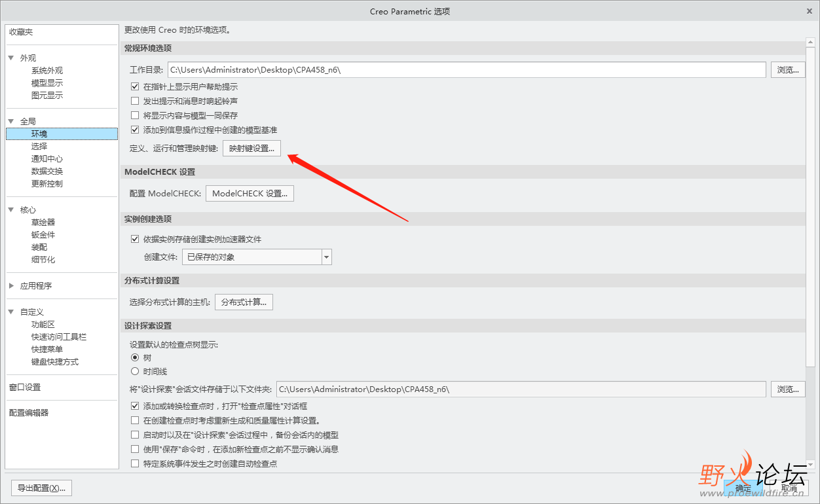Select the 时间线 radio button
The width and height of the screenshot is (820, 504).
point(135,371)
